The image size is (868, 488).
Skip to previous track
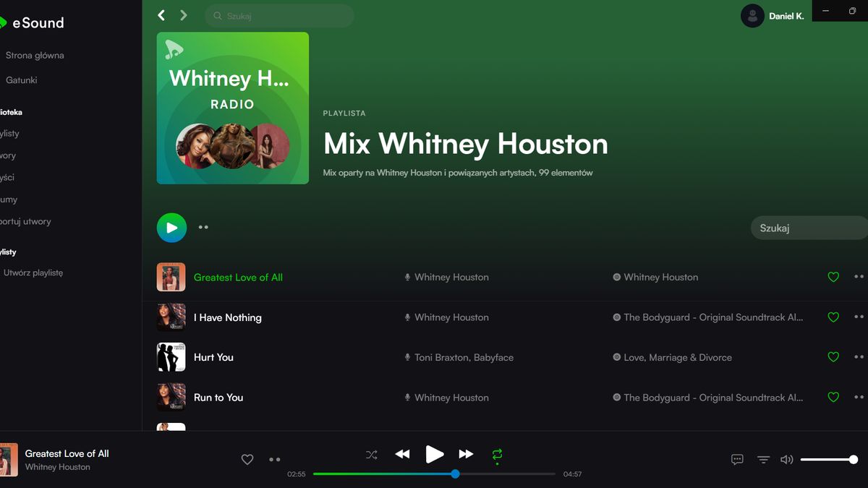[x=402, y=454]
